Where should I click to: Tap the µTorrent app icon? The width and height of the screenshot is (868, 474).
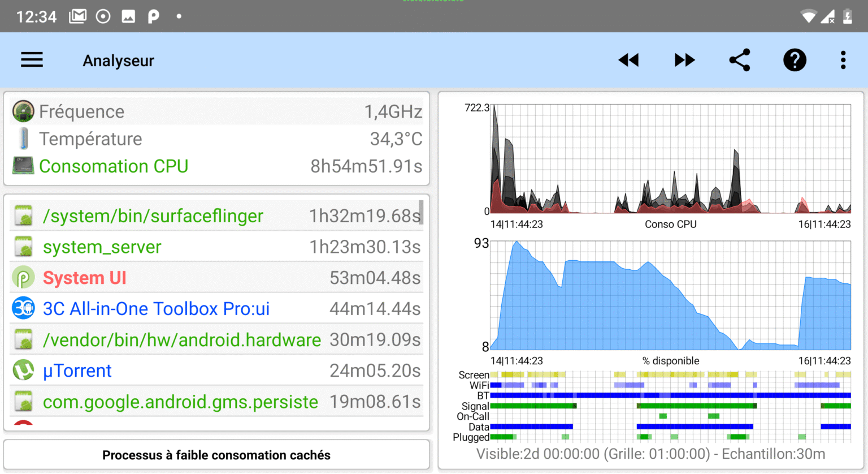pyautogui.click(x=24, y=370)
